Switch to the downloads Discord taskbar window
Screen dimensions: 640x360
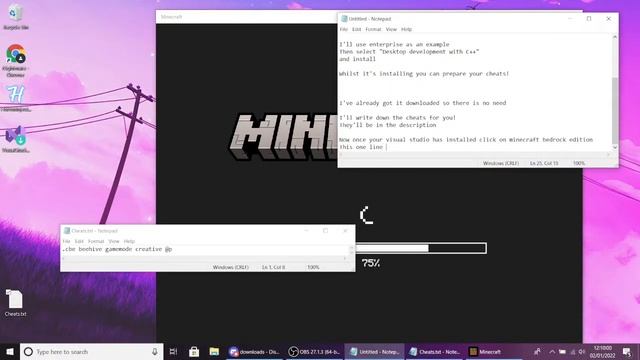(254, 351)
